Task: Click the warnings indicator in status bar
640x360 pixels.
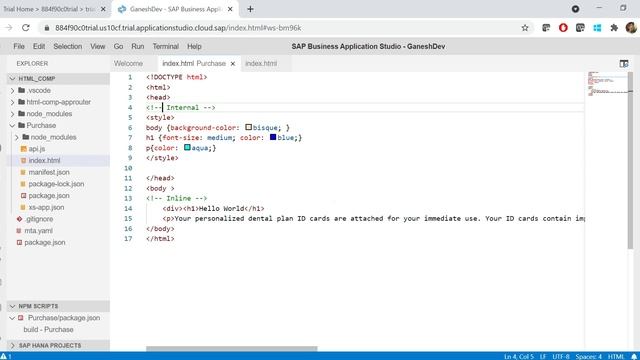Action: point(6,356)
